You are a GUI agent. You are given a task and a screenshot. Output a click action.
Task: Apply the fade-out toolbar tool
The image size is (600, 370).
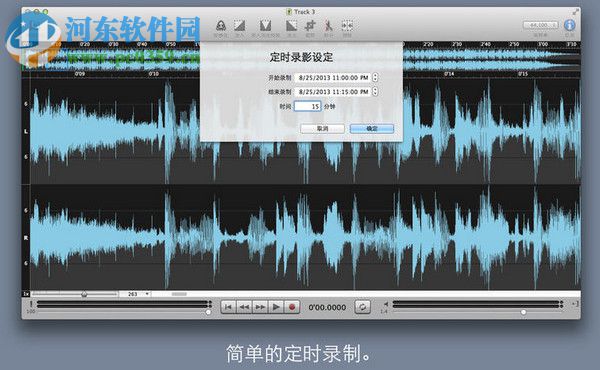click(x=292, y=26)
